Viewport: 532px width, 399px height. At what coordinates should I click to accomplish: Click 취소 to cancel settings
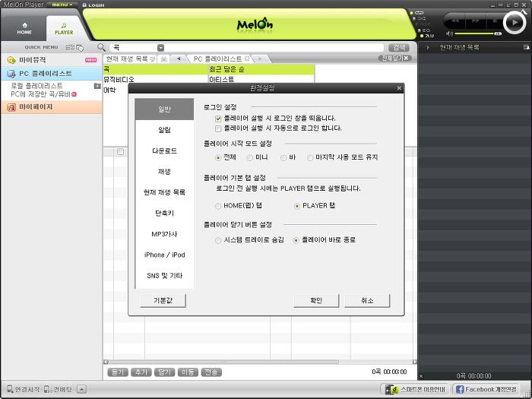367,301
